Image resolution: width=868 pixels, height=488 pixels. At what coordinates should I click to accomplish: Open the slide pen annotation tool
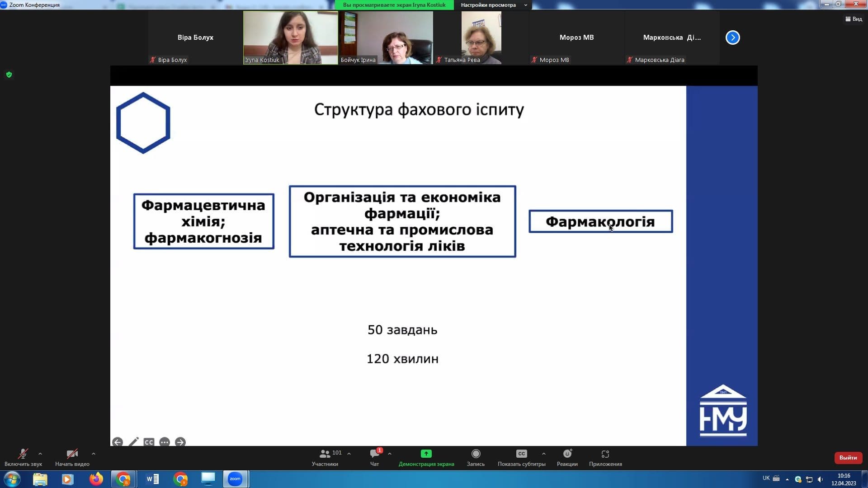133,442
